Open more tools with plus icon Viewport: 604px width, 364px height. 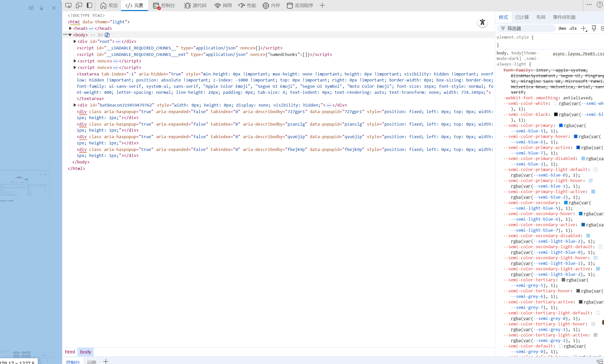click(322, 5)
